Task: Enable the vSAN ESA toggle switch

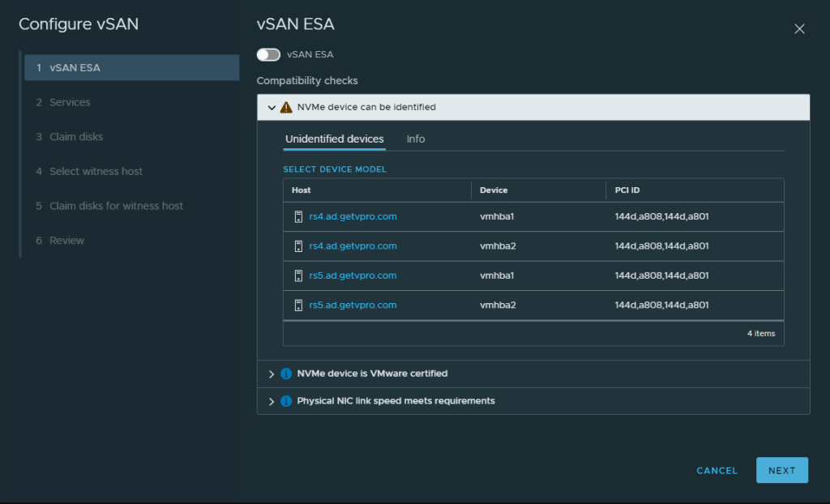Action: click(x=268, y=54)
